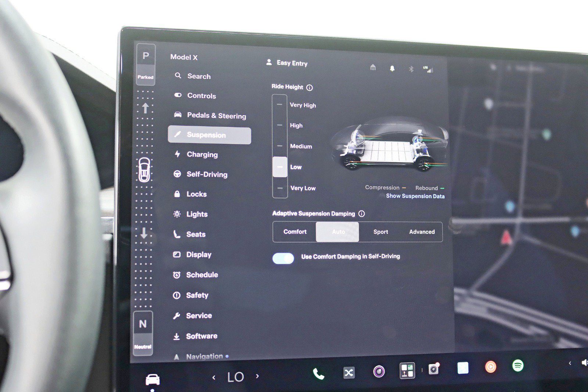The width and height of the screenshot is (588, 392).
Task: Tap the LTE signal strength icon
Action: click(428, 69)
